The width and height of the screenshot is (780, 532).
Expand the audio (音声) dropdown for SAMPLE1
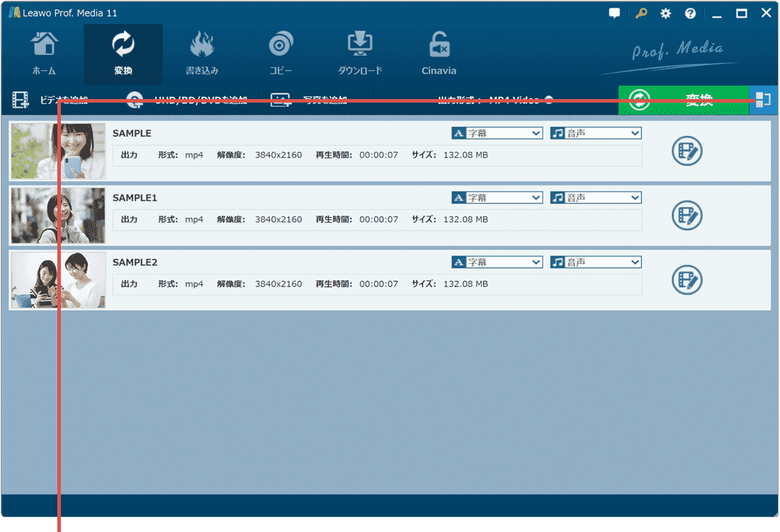click(x=596, y=197)
